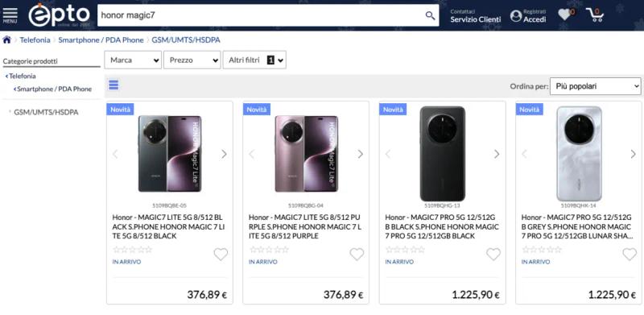
Task: Click the search magnifier icon
Action: (x=430, y=15)
